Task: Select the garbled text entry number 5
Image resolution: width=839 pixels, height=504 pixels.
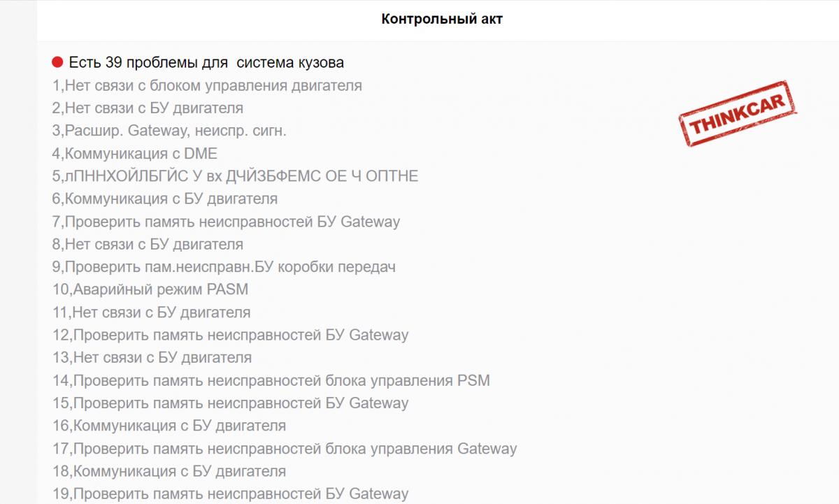Action: [235, 176]
